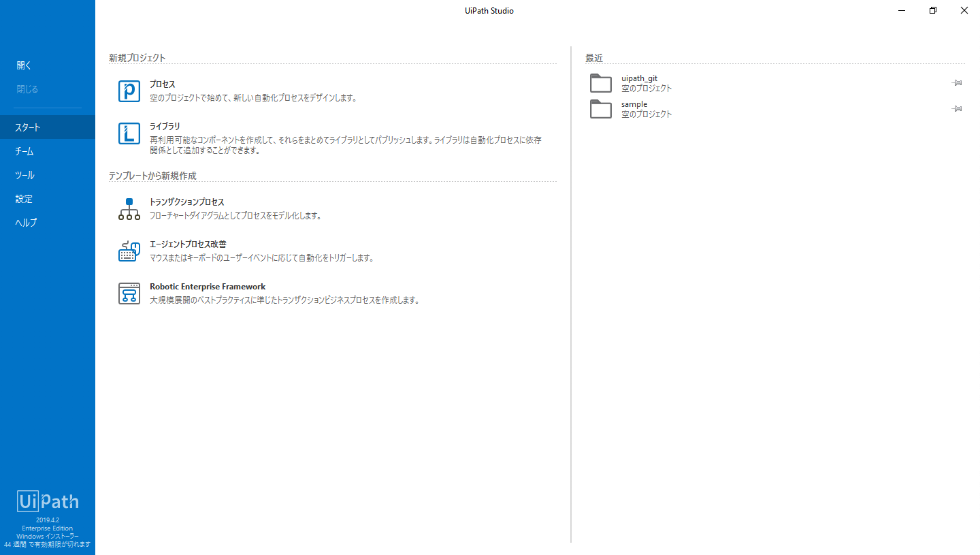Click the ライブラリ description starting with 再利用可能なコンポーネント

[346, 146]
